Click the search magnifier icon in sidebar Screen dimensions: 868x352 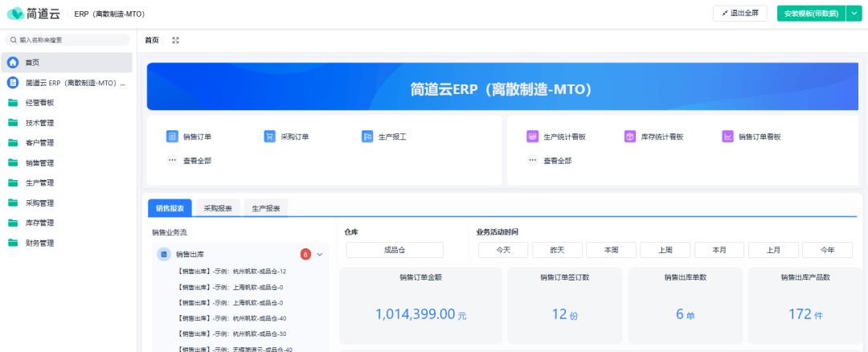(x=14, y=40)
